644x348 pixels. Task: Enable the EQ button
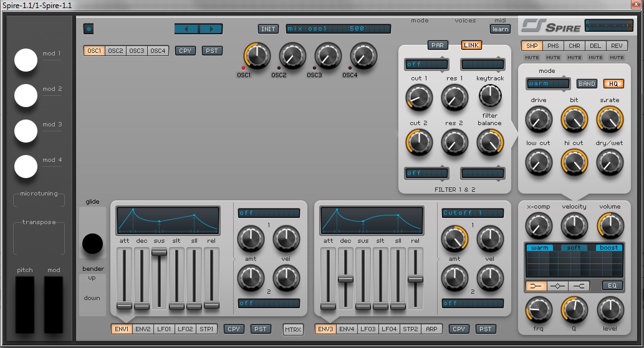click(612, 286)
